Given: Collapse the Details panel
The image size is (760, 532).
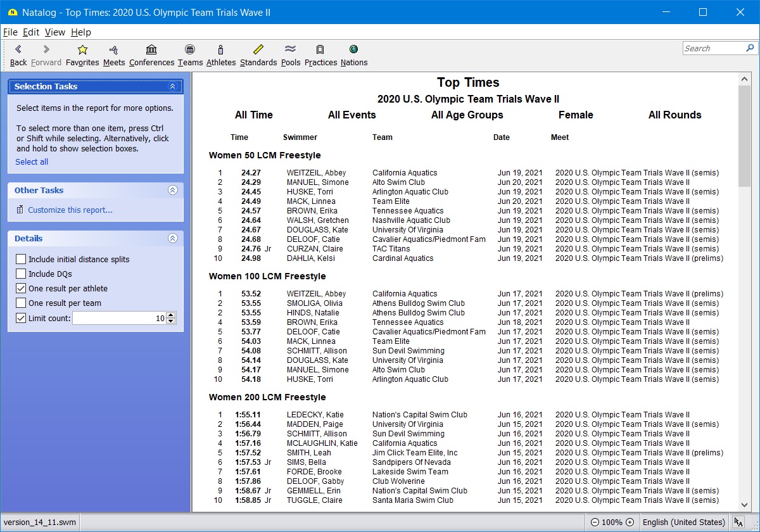Looking at the screenshot, I should tap(172, 238).
